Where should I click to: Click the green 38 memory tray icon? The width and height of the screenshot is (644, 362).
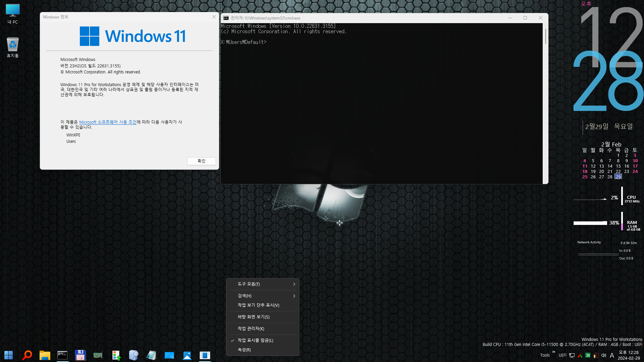click(x=588, y=355)
